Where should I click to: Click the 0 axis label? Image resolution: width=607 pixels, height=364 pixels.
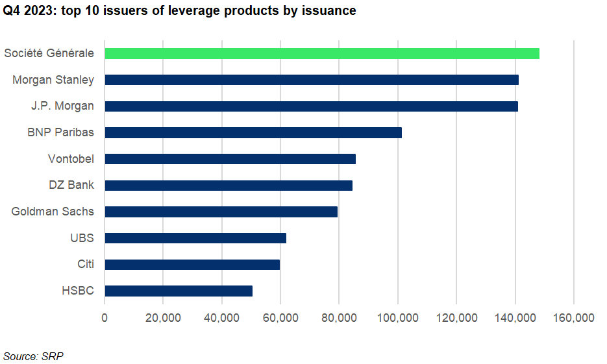coord(105,318)
